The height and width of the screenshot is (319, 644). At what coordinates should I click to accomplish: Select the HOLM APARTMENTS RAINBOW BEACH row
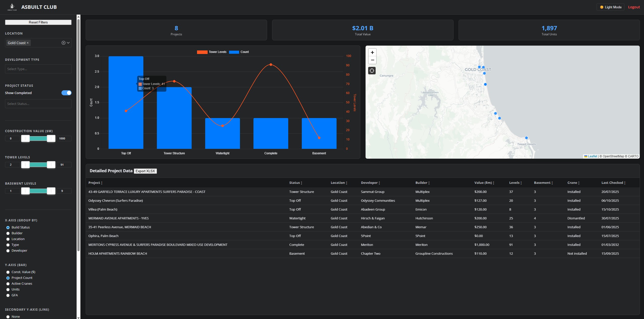pyautogui.click(x=363, y=253)
